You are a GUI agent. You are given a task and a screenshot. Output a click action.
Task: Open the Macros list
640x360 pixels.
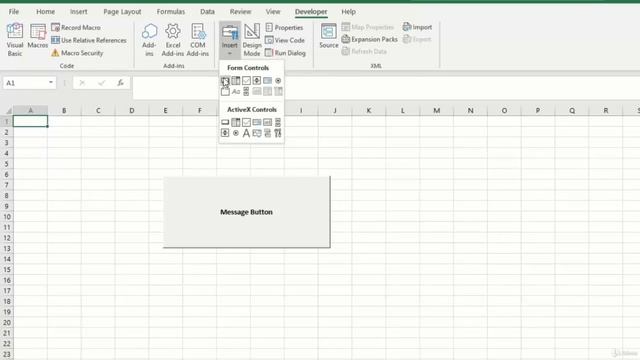click(x=38, y=37)
